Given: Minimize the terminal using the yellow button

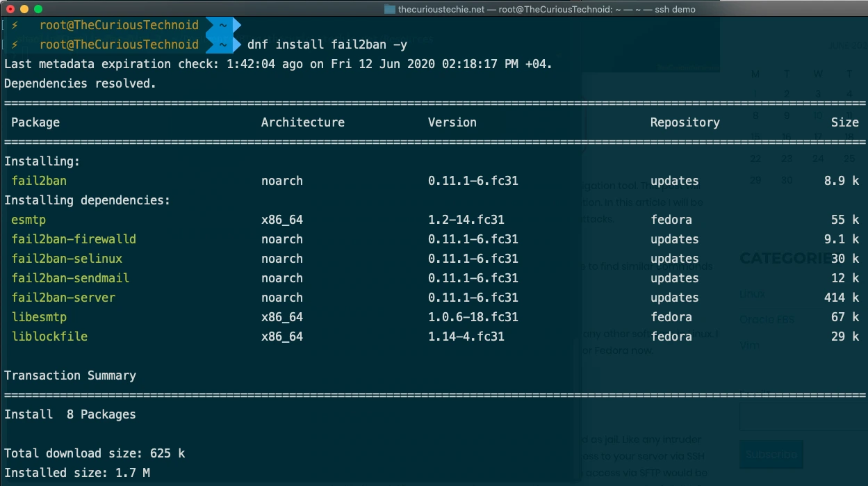Looking at the screenshot, I should [x=24, y=9].
